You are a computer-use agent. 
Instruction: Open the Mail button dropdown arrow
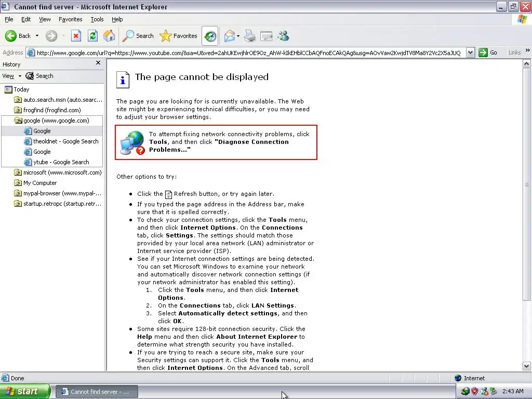tap(238, 36)
